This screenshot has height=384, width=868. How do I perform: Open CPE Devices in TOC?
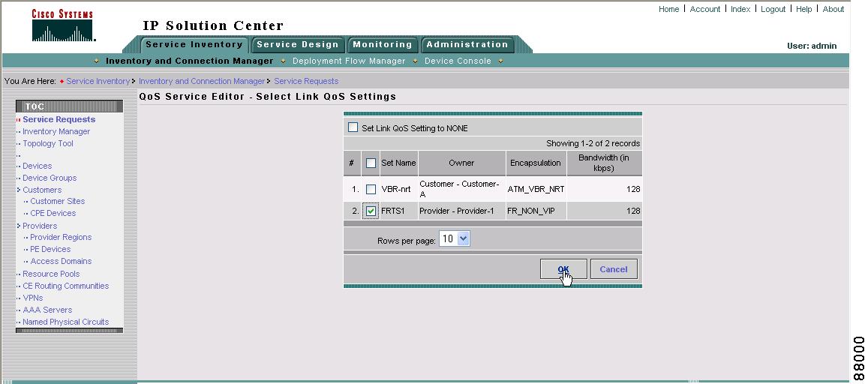(53, 213)
